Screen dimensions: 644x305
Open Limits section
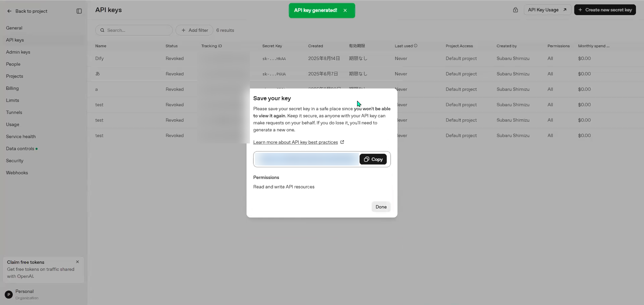click(12, 100)
